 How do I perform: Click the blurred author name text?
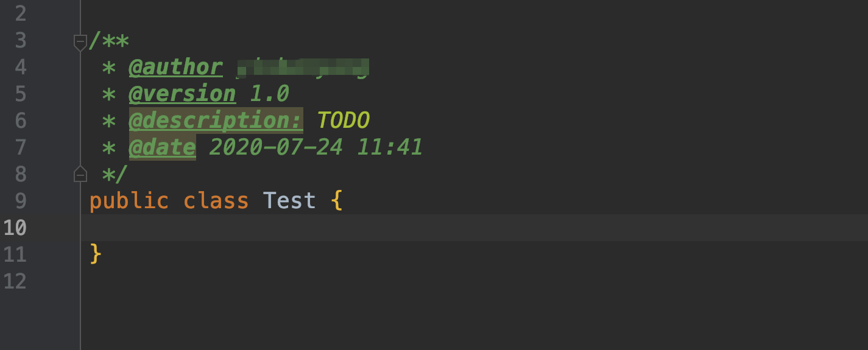tap(303, 68)
